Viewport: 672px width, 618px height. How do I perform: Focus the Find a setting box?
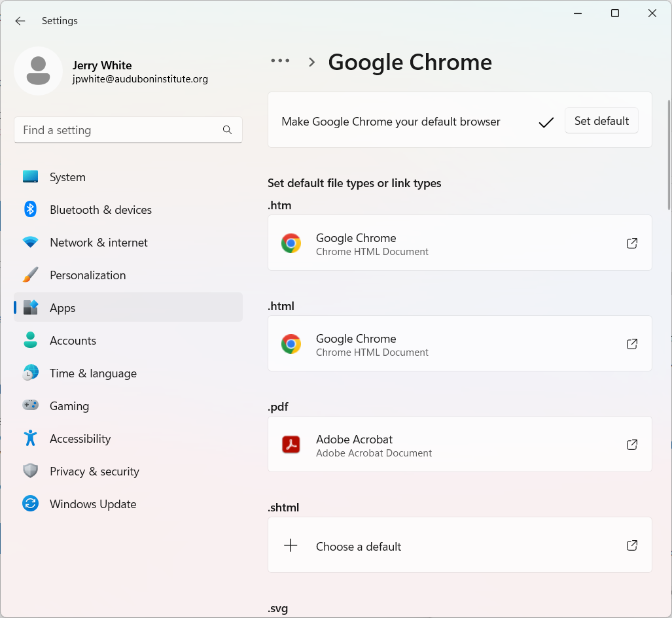coord(128,129)
